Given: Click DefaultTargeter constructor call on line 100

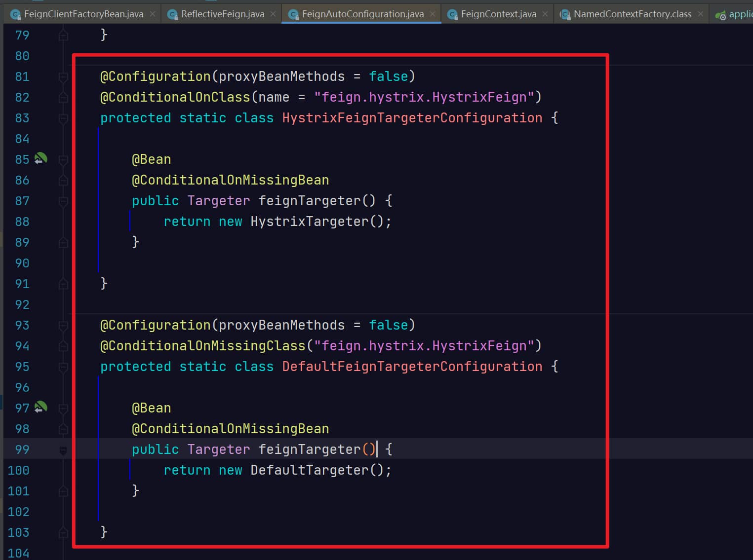Looking at the screenshot, I should click(310, 470).
